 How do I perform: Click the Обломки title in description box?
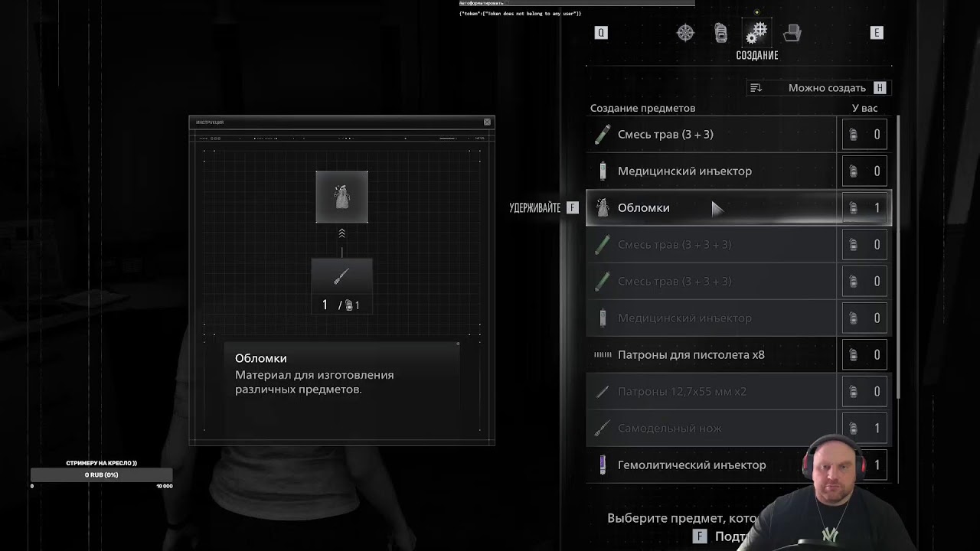[261, 358]
